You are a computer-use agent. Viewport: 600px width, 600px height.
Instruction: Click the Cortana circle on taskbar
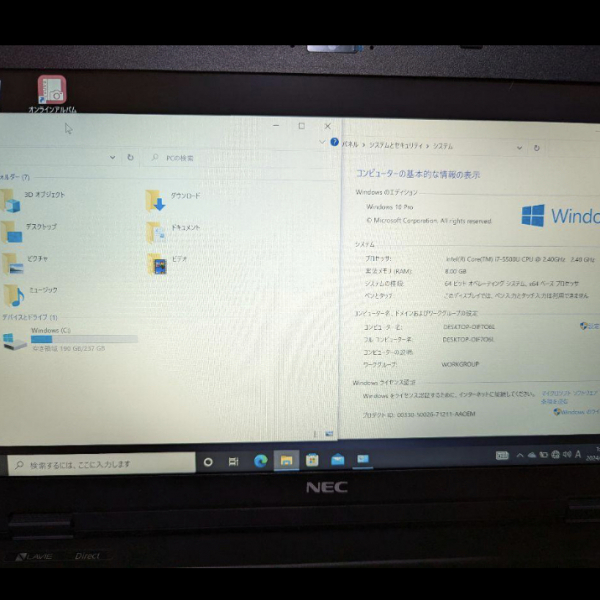(x=208, y=462)
